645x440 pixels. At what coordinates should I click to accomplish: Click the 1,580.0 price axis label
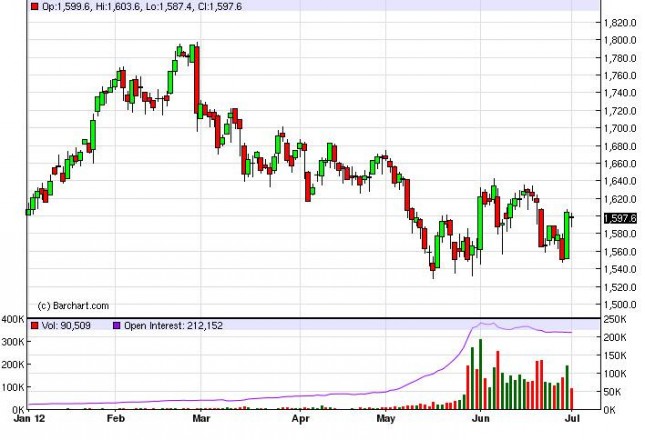point(620,234)
